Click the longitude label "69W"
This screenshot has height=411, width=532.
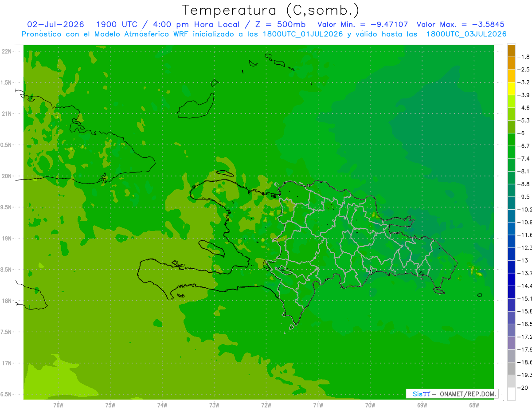(422, 405)
